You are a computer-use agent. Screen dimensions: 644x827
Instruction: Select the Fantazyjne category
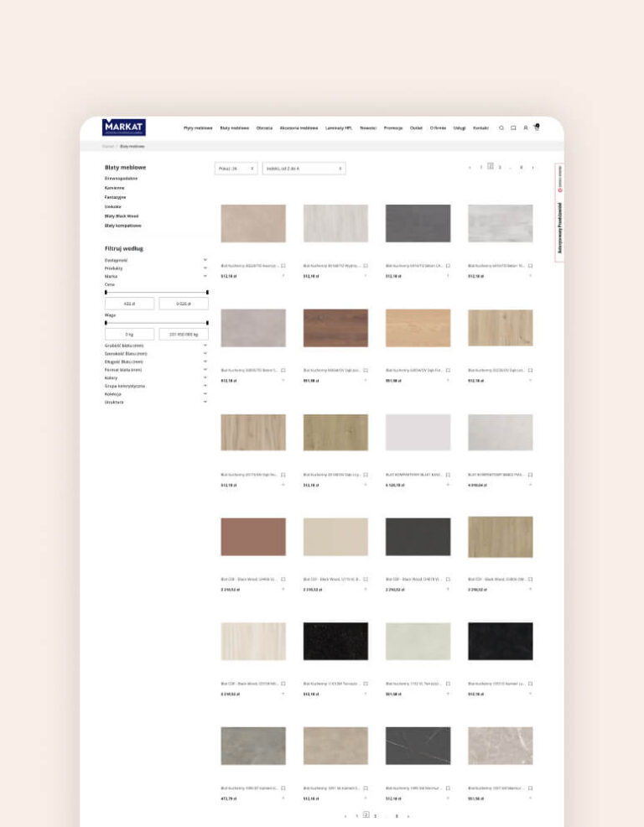115,197
